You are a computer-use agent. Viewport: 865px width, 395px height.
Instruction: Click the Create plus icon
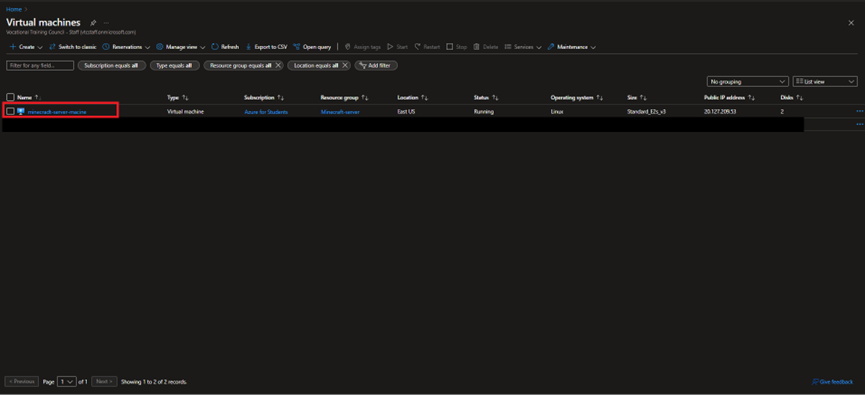[x=13, y=47]
